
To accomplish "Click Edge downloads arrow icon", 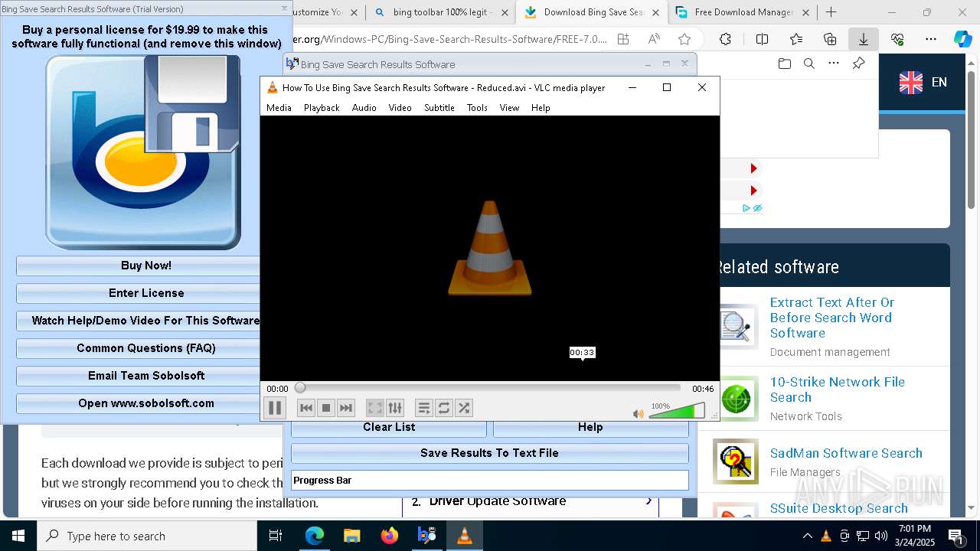I will (x=864, y=40).
